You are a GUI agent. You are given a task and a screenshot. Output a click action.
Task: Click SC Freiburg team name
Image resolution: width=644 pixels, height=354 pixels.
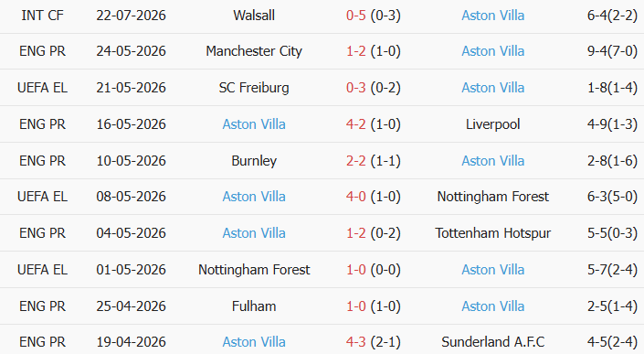click(x=254, y=88)
